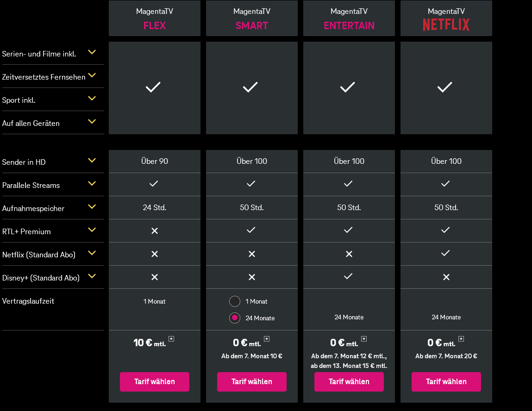Click the MagentaTV SMART column header
532x411 pixels.
pos(252,19)
